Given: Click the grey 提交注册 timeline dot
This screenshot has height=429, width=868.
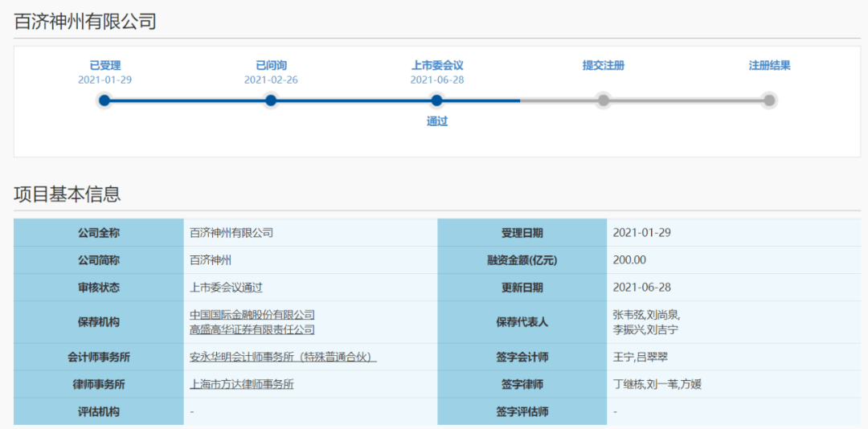Looking at the screenshot, I should coord(603,100).
